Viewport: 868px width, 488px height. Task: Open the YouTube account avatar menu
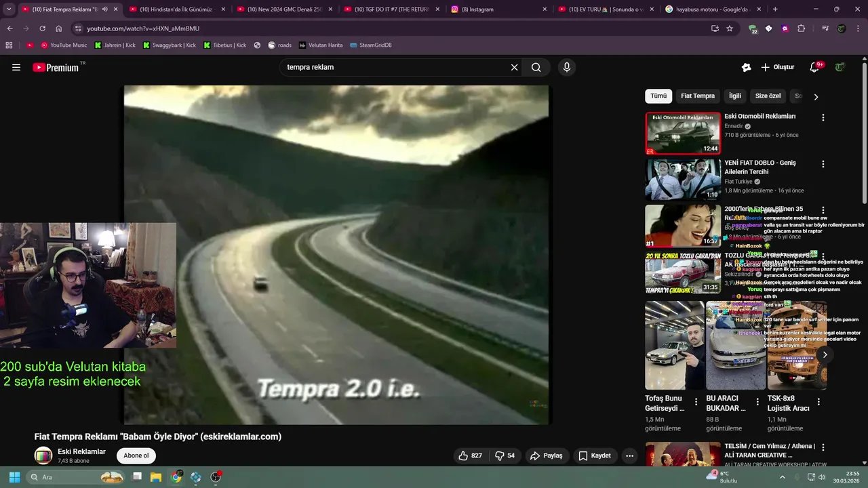pyautogui.click(x=840, y=67)
